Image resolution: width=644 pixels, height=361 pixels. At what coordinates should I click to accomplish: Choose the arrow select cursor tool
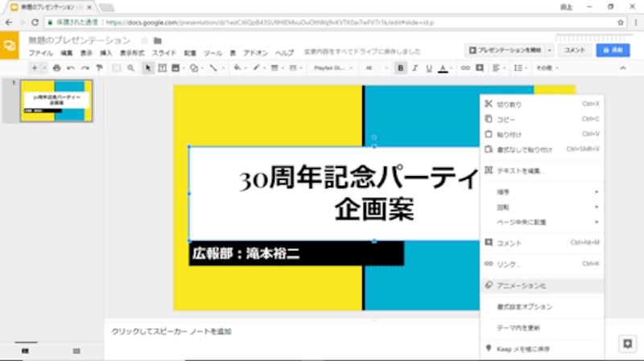(148, 68)
